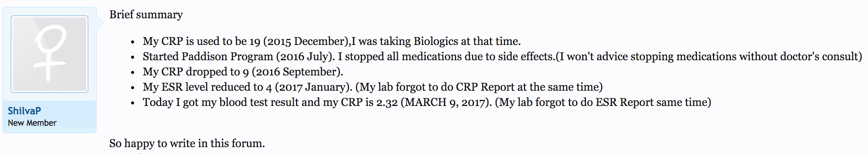This screenshot has width=868, height=154.
Task: Click the New Member user title
Action: (x=32, y=123)
